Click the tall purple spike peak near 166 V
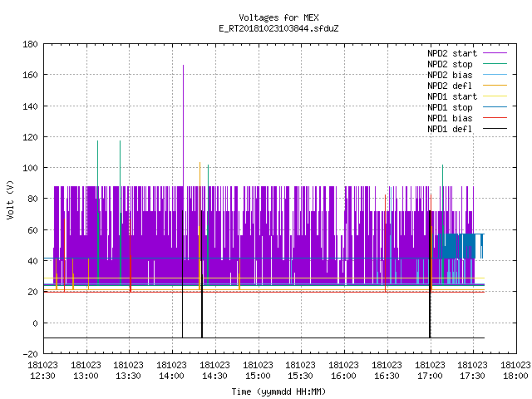 183,66
